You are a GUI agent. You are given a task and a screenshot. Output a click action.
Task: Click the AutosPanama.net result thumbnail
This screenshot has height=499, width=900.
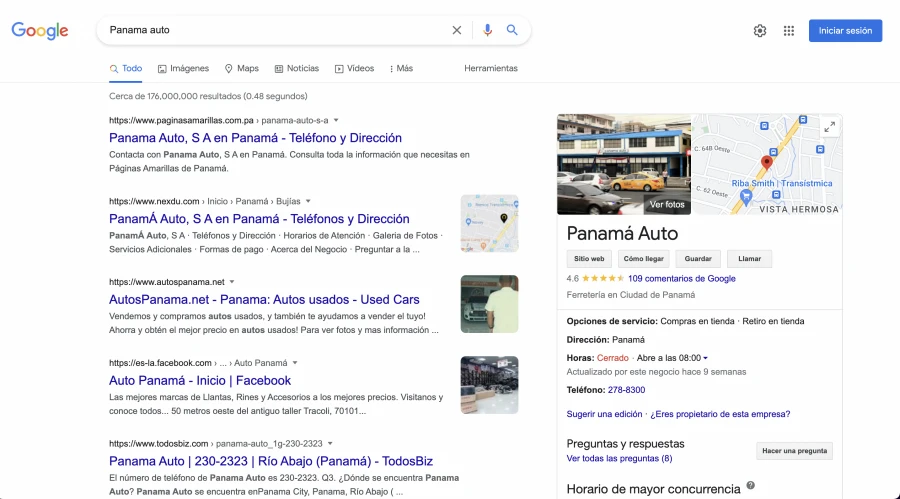tap(490, 304)
